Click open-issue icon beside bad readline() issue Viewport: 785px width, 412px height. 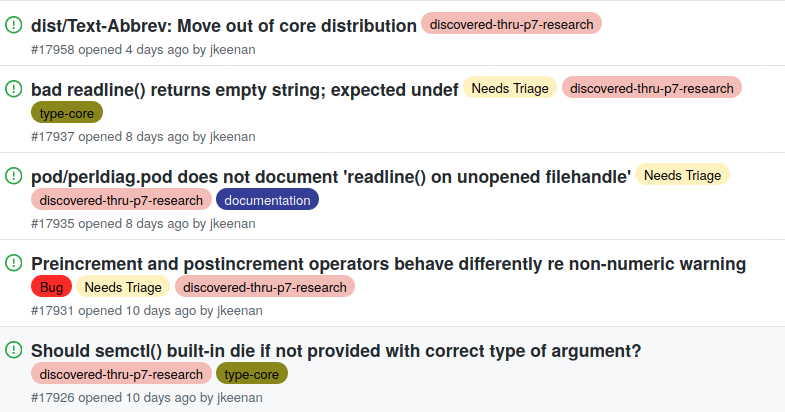[x=14, y=88]
